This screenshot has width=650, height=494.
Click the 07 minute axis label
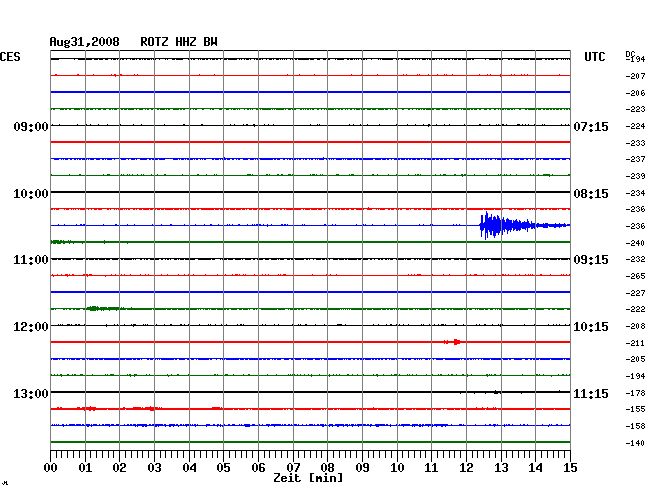point(293,468)
